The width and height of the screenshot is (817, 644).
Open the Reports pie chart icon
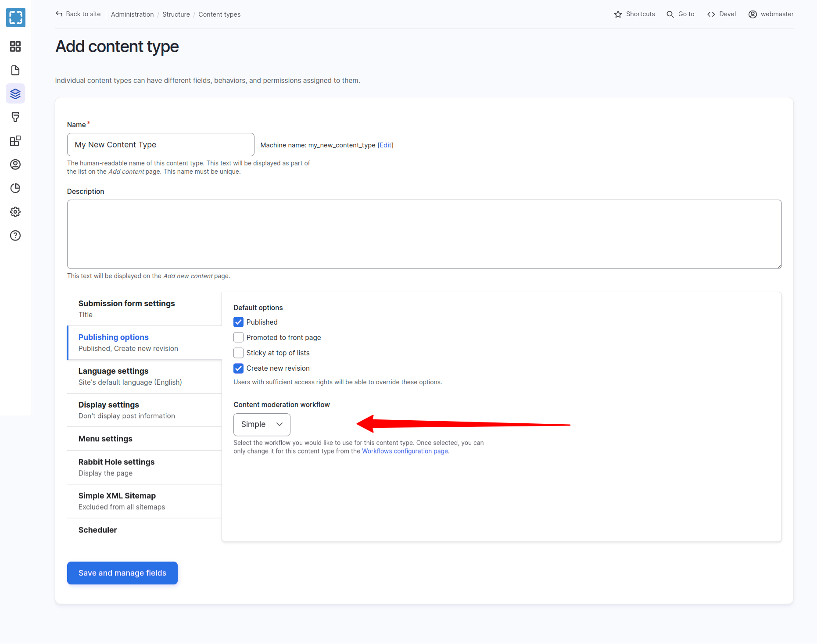pyautogui.click(x=15, y=188)
